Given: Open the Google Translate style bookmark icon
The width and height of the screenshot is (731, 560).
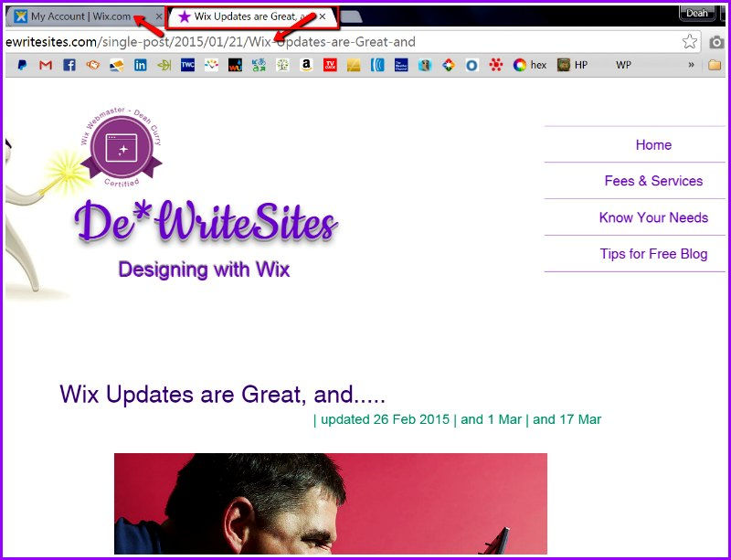Looking at the screenshot, I should click(259, 65).
